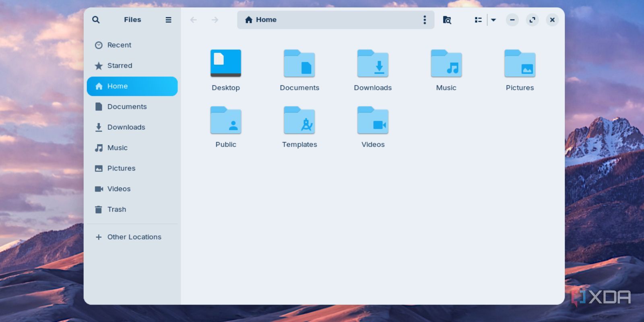Click the search-in-folder icon
This screenshot has height=322, width=644.
[x=447, y=20]
